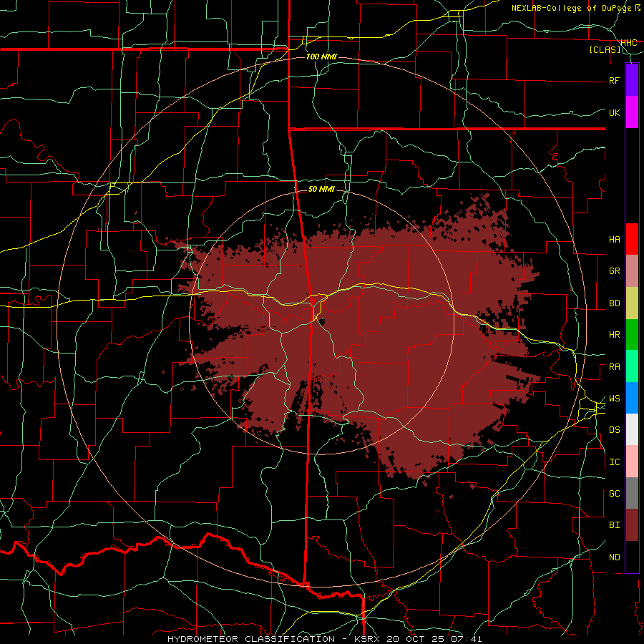This screenshot has width=644, height=644.
Task: Click the RA light-green legend swatch
Action: point(632,366)
